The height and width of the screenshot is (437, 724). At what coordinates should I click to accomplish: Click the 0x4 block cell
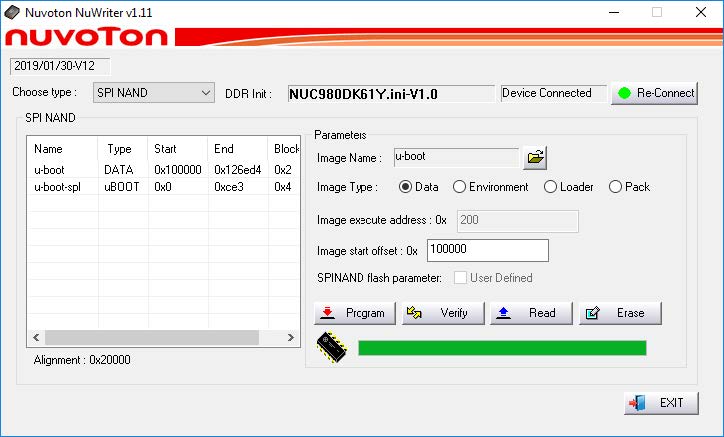[x=283, y=187]
